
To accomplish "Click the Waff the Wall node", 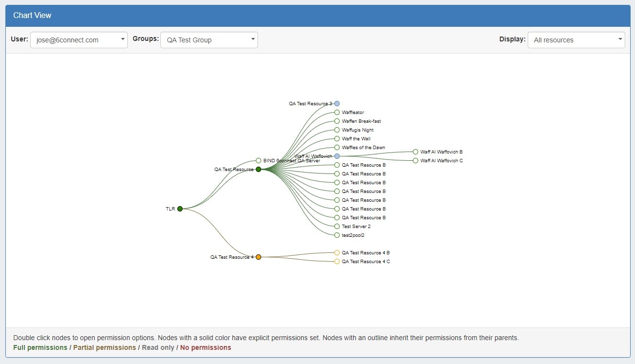I will [x=337, y=138].
